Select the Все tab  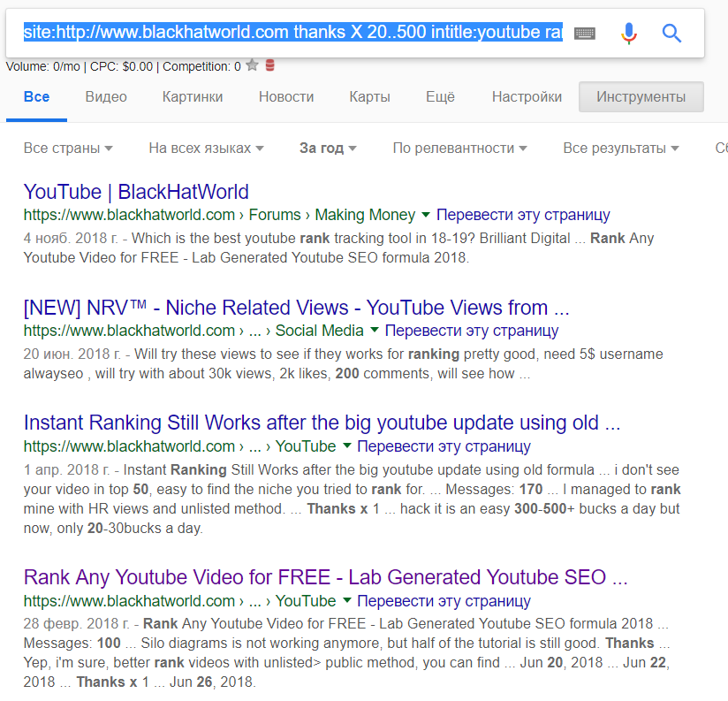pyautogui.click(x=37, y=96)
